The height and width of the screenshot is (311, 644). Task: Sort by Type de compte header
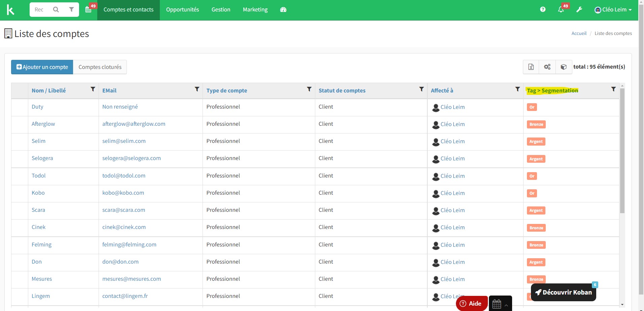pyautogui.click(x=227, y=90)
